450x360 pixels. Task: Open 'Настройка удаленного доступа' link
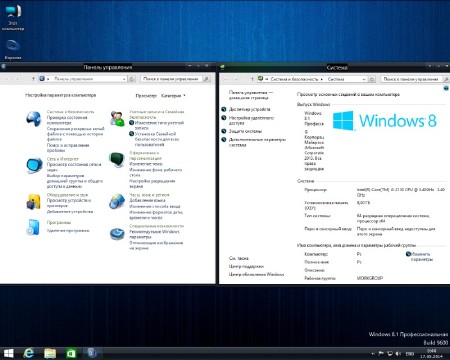pos(251,120)
